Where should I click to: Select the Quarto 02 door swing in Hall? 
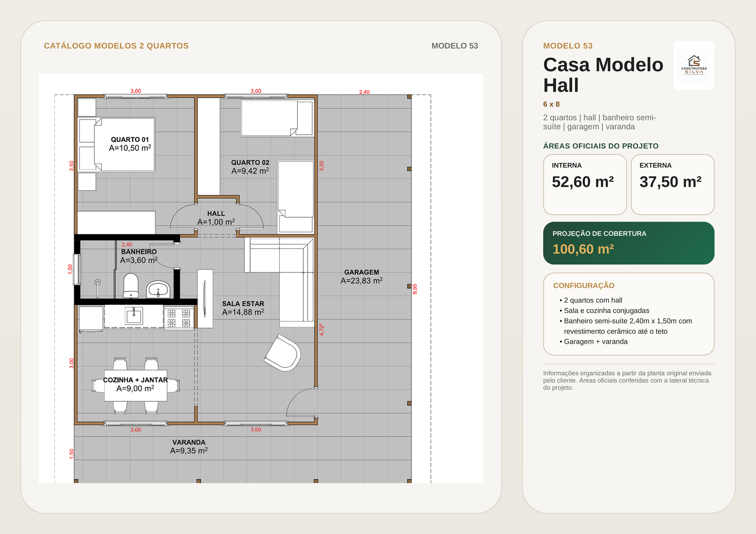[x=250, y=217]
